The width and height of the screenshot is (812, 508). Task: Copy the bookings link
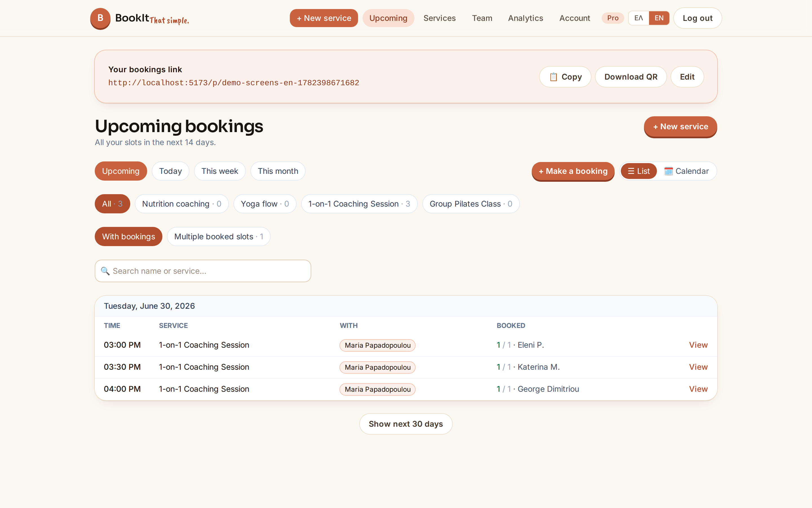[x=565, y=77]
